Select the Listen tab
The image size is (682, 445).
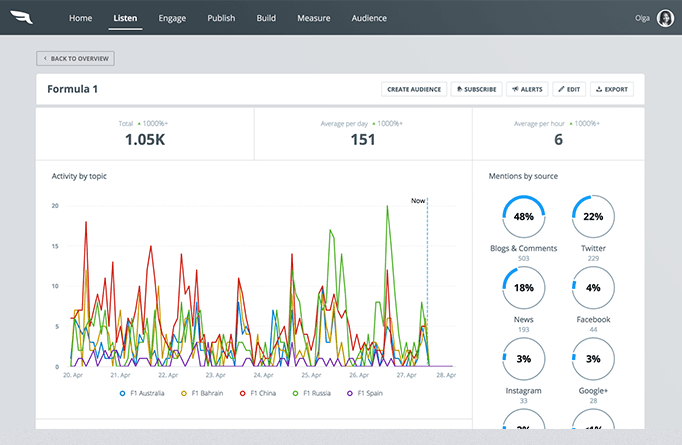[125, 18]
